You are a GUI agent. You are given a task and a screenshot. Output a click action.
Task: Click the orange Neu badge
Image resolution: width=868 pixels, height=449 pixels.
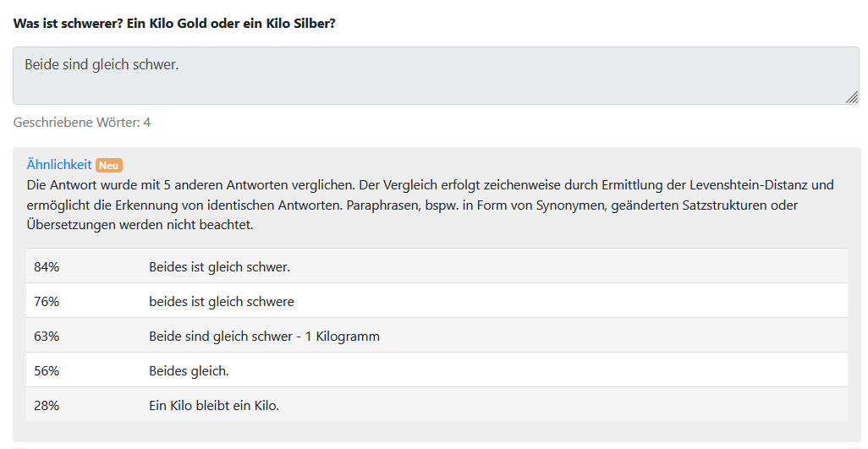coord(109,166)
